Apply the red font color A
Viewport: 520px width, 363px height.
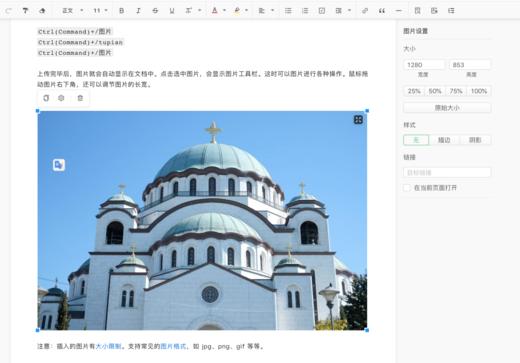[215, 11]
